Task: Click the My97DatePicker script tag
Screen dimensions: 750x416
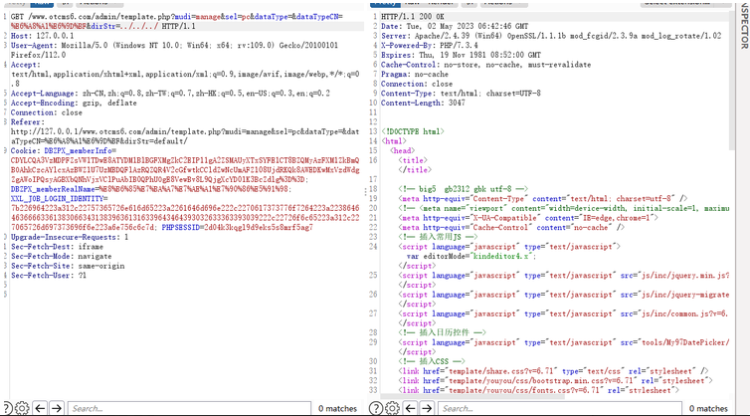Action: click(563, 342)
